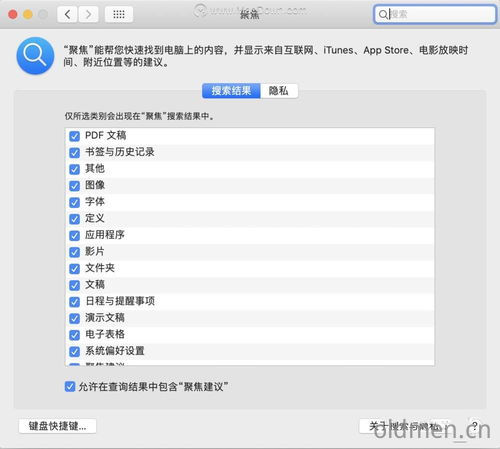Disable the 应用程序 category checkbox
Image resolution: width=500 pixels, height=449 pixels.
74,235
